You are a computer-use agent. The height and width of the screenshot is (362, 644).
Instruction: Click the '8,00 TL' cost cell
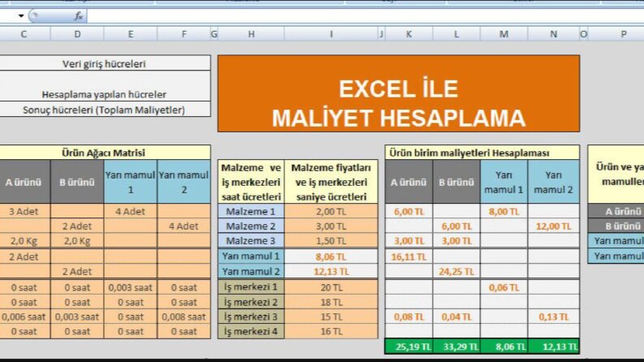tap(504, 211)
